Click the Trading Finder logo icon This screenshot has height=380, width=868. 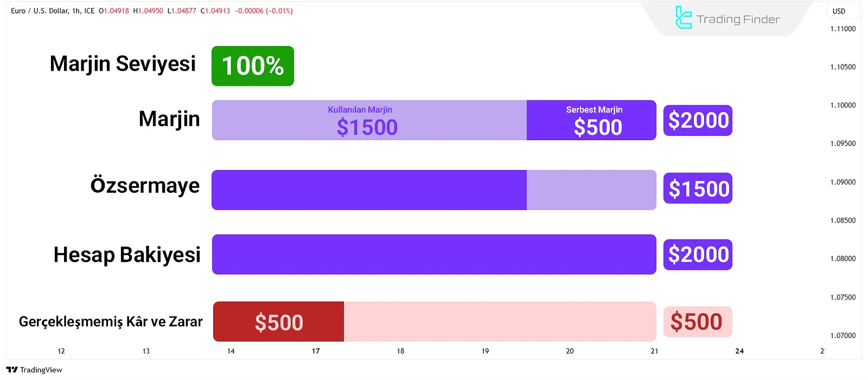tap(683, 17)
